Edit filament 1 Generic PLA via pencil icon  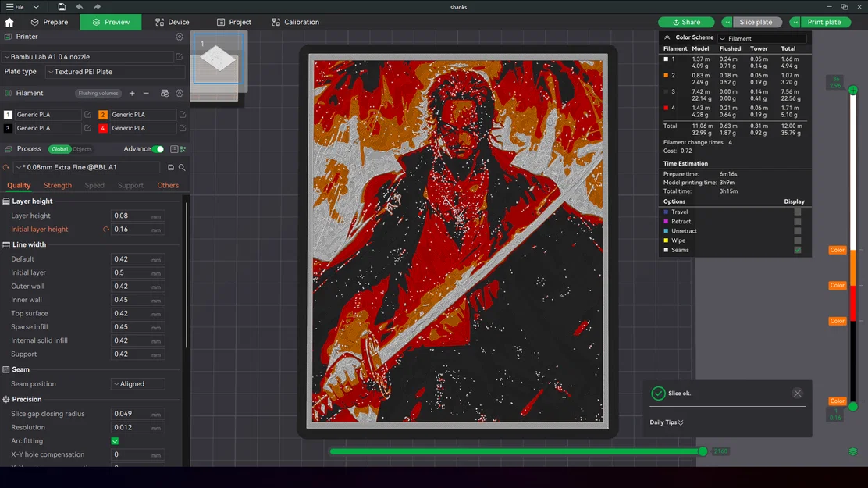pyautogui.click(x=87, y=115)
